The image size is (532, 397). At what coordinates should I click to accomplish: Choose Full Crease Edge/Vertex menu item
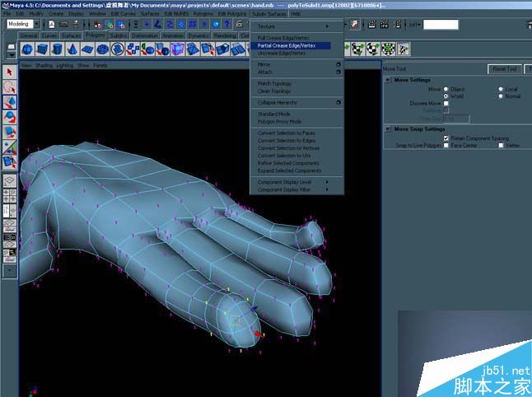[283, 38]
